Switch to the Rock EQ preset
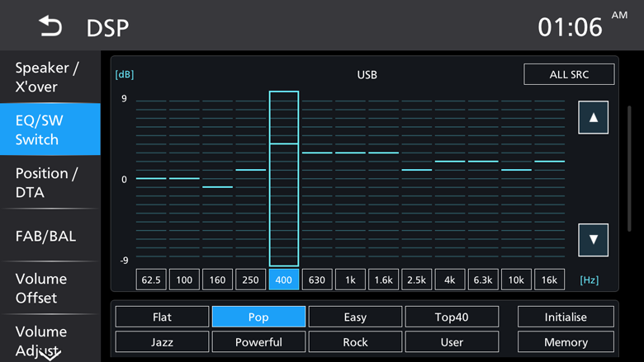 (x=355, y=342)
